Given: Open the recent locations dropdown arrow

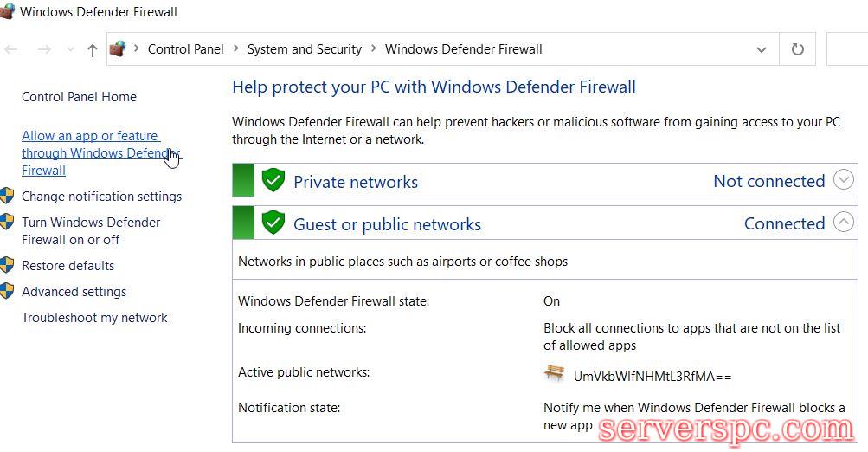Looking at the screenshot, I should 70,50.
